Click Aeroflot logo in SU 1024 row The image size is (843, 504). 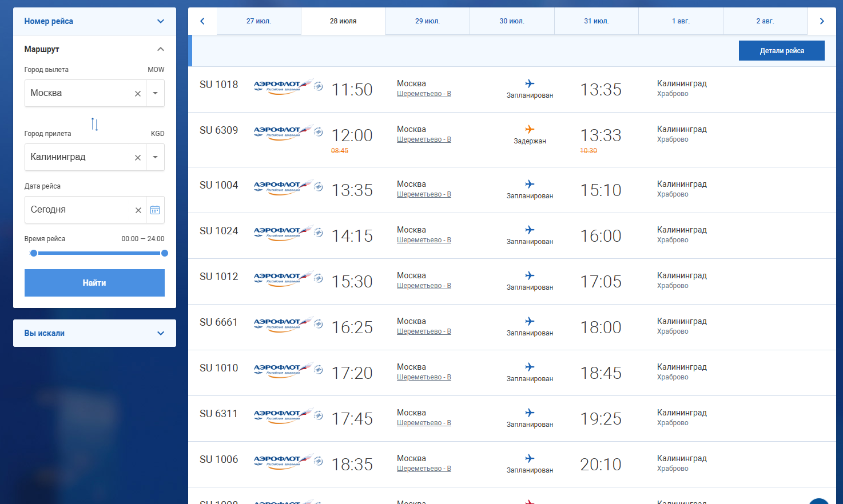point(288,233)
